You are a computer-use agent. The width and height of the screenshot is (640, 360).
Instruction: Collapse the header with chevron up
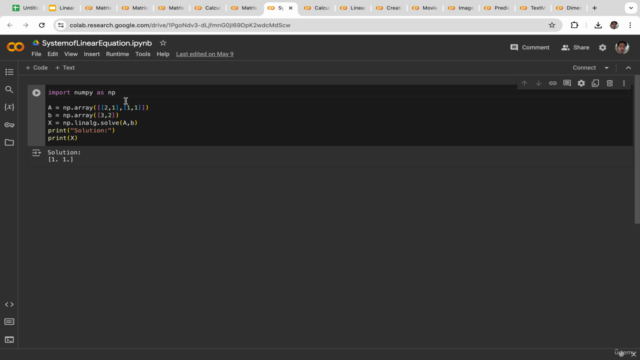point(628,68)
